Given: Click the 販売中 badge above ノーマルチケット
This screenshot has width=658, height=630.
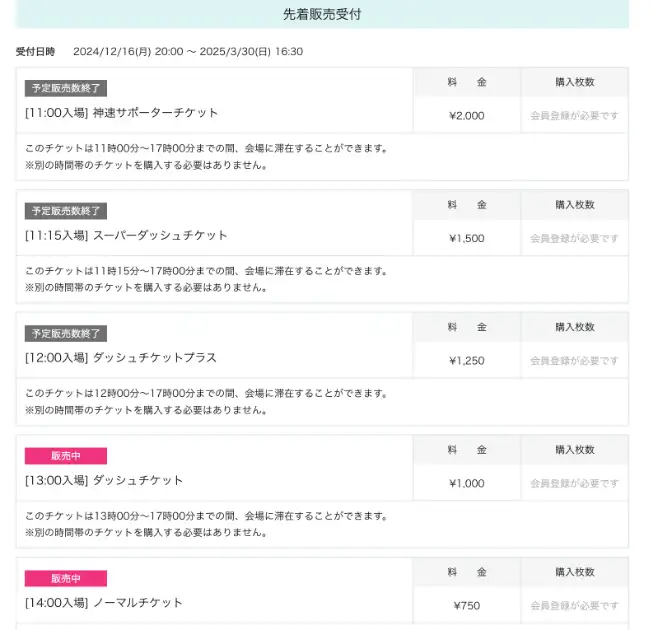Looking at the screenshot, I should click(x=65, y=578).
